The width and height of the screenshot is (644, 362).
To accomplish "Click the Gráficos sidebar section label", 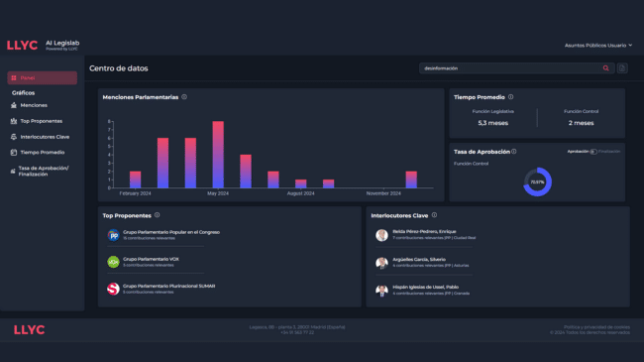I will (23, 93).
